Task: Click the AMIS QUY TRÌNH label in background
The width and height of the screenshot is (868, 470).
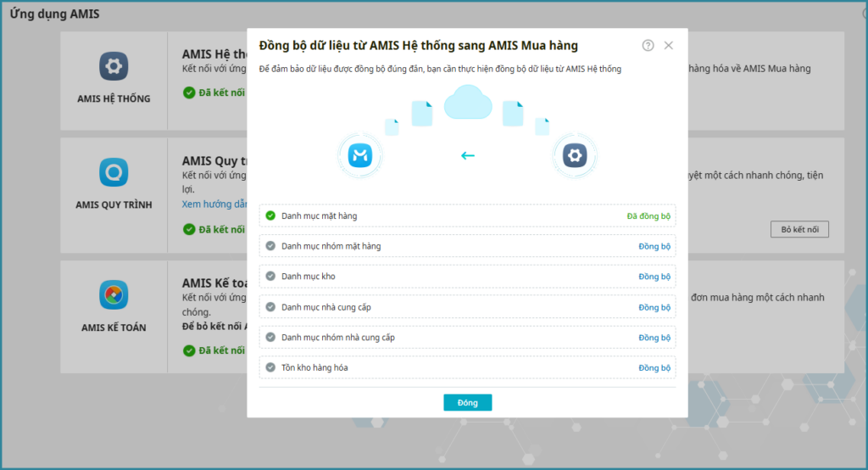Action: (114, 205)
